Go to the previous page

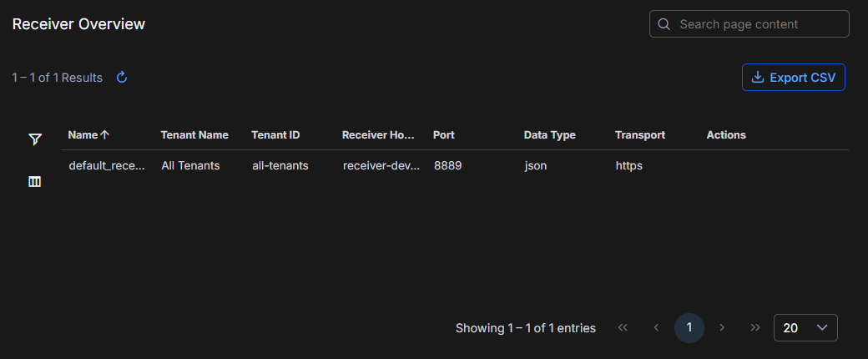[x=656, y=328]
